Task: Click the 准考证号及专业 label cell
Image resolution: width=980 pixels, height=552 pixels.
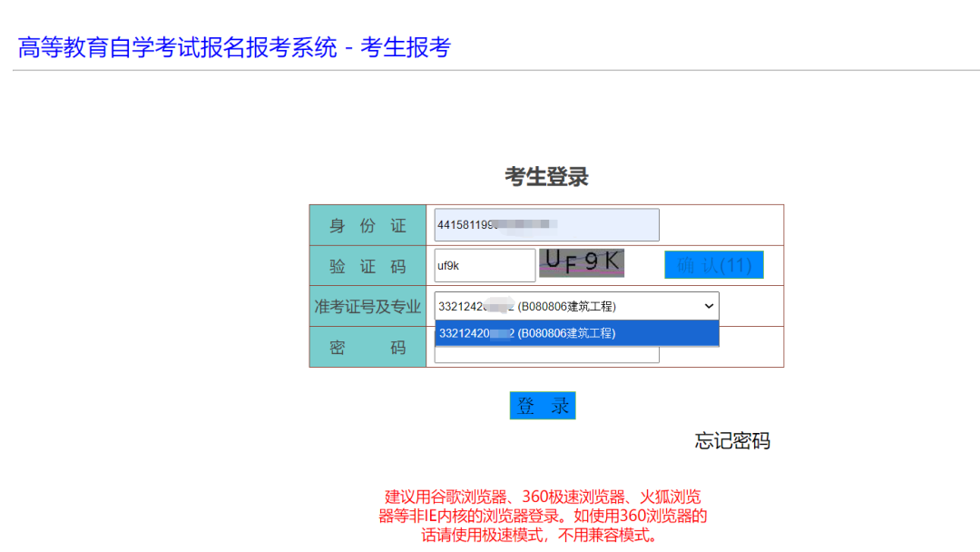Action: [x=367, y=307]
